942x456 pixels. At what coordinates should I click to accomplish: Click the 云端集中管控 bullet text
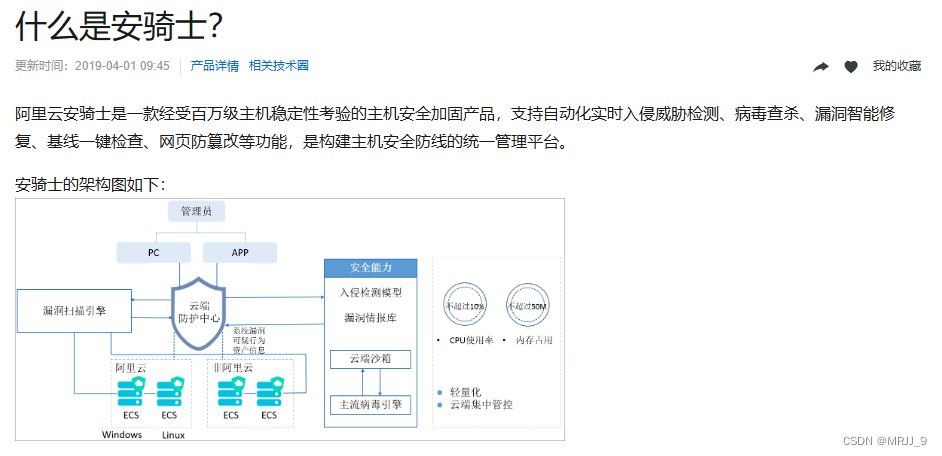[x=481, y=404]
